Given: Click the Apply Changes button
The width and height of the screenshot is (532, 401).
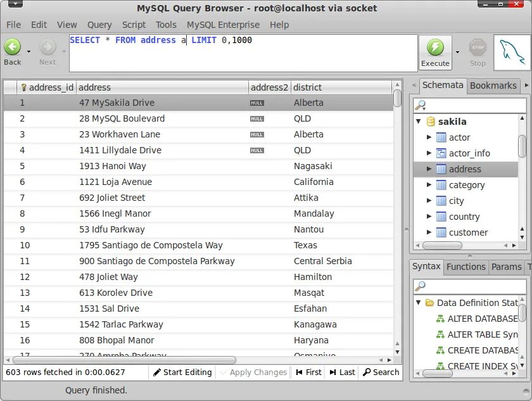Looking at the screenshot, I should coord(253,372).
